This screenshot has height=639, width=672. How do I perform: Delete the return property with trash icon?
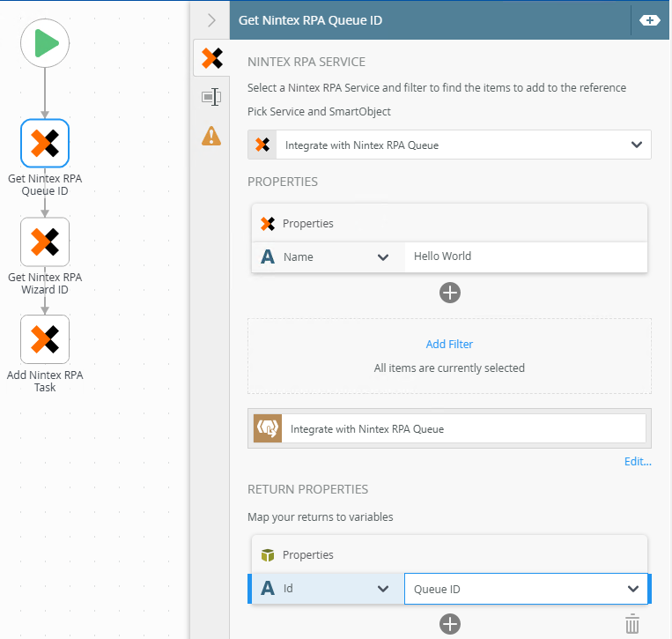click(x=631, y=624)
